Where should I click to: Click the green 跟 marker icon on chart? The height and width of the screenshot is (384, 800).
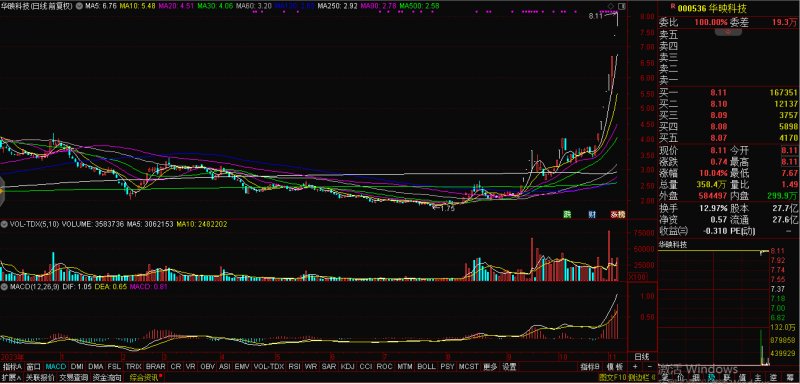coord(567,215)
